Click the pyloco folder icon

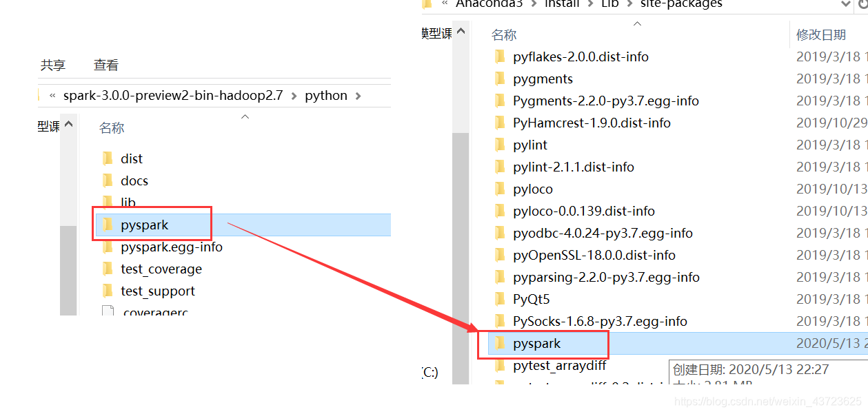point(501,189)
